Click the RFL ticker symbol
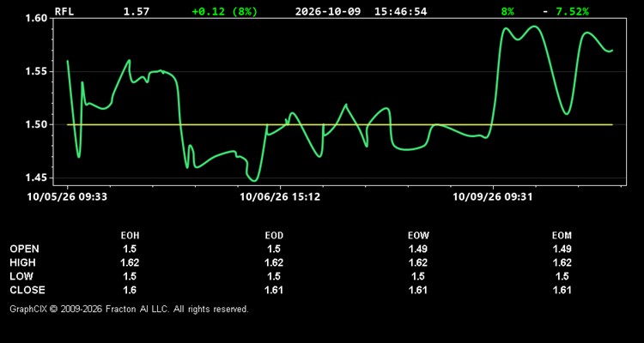Image resolution: width=644 pixels, height=343 pixels. (64, 11)
